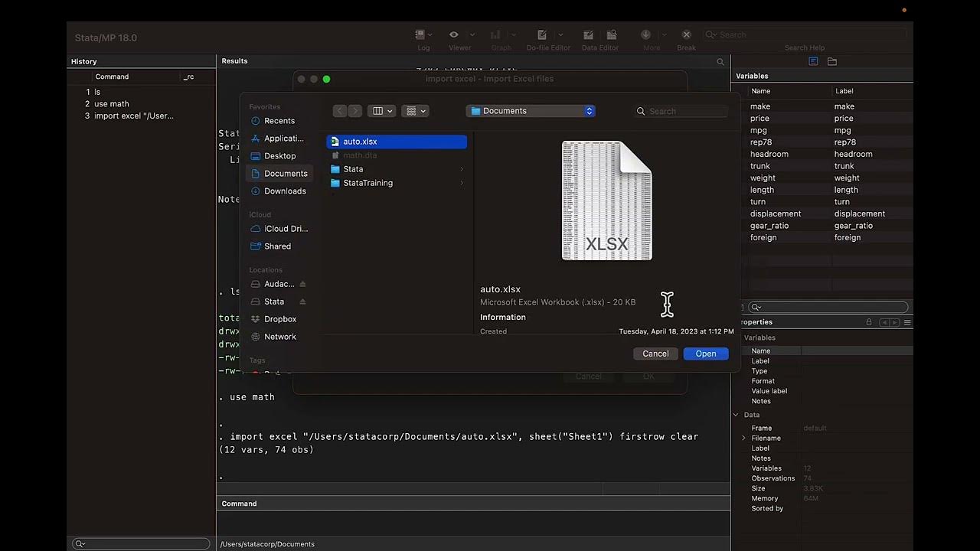Image resolution: width=980 pixels, height=551 pixels.
Task: Expand the Stata folder chevron
Action: pyautogui.click(x=462, y=169)
